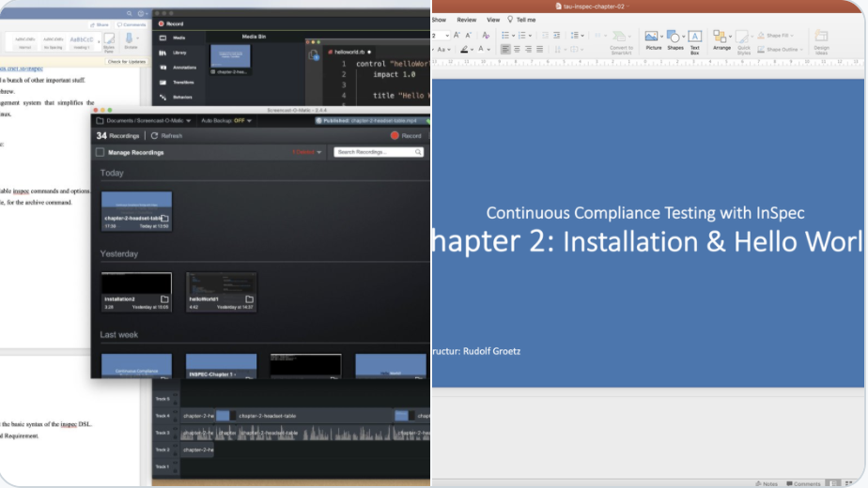Screen dimensions: 868x488
Task: Open the numbered list dropdown arrow
Action: point(531,36)
